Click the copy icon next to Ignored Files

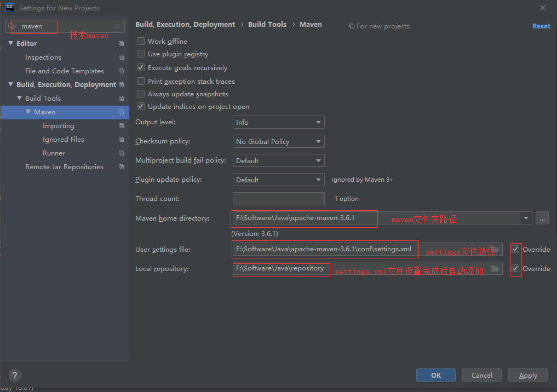pyautogui.click(x=121, y=140)
